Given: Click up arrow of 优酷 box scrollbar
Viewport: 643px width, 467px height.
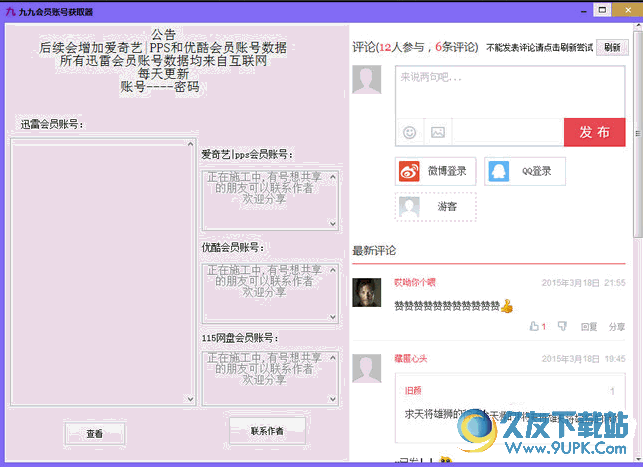Looking at the screenshot, I should coord(333,270).
